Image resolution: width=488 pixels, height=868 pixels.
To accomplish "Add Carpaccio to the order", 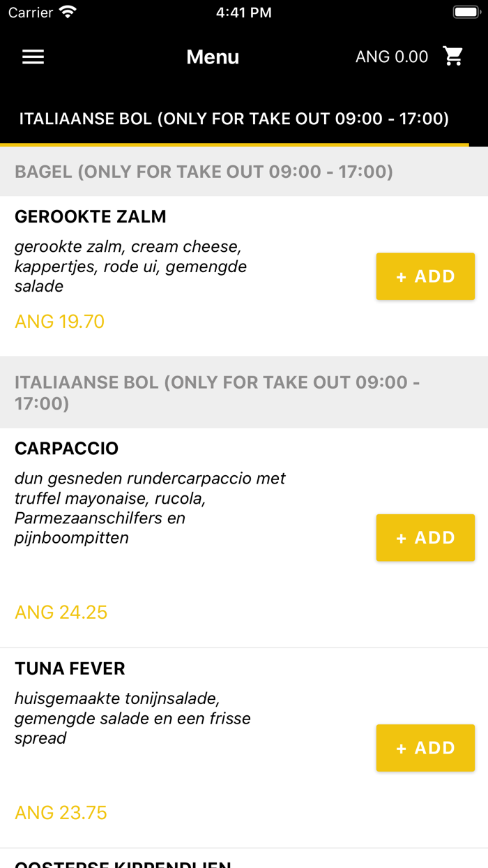I will click(425, 538).
